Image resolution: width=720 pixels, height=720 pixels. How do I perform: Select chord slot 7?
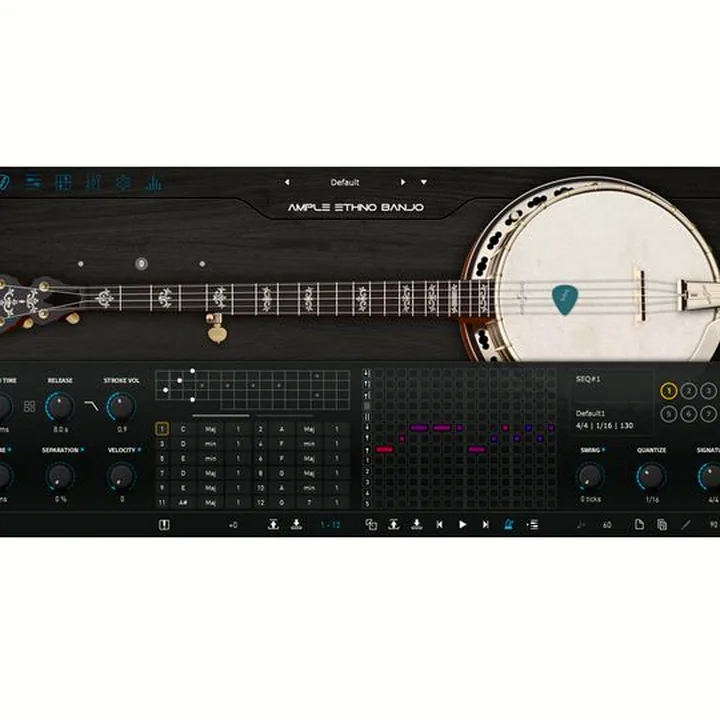pyautogui.click(x=162, y=473)
